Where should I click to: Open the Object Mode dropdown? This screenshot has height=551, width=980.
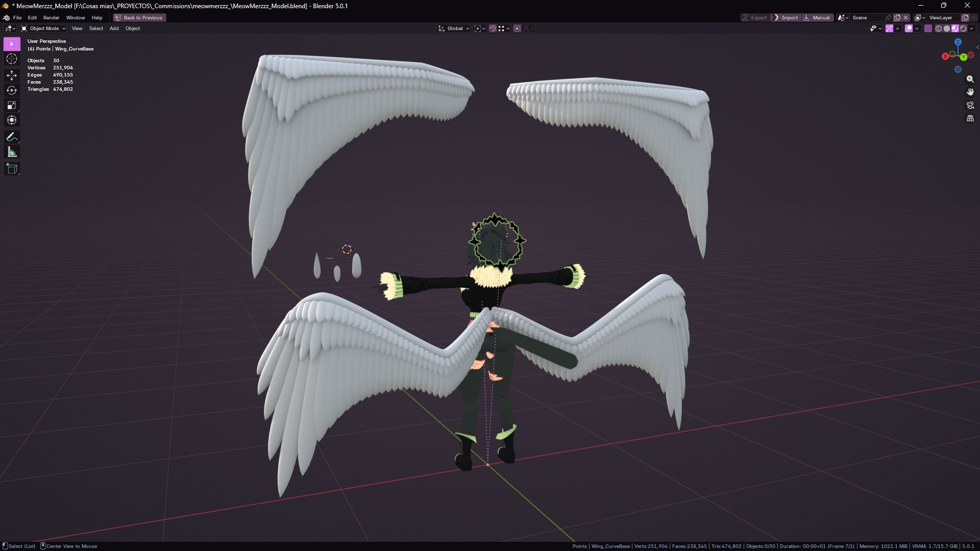pyautogui.click(x=43, y=29)
